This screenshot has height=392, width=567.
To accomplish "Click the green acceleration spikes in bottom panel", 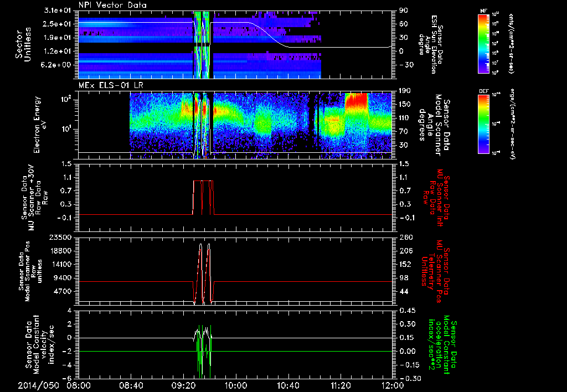I will [204, 351].
